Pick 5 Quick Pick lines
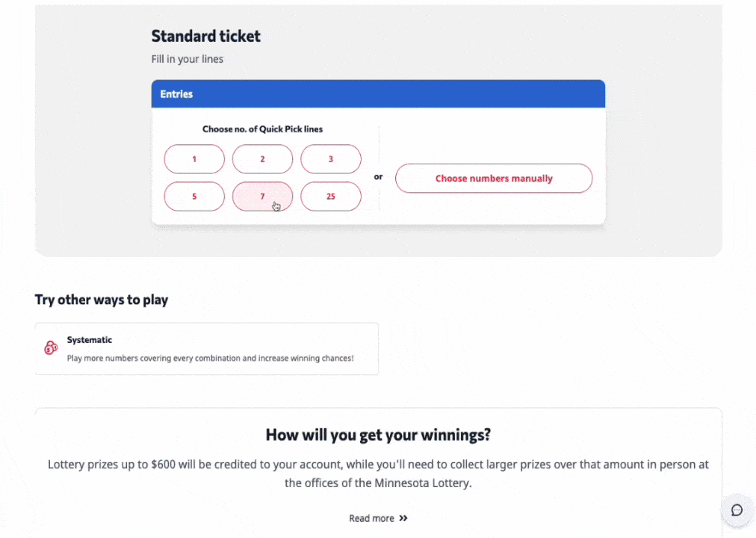756x538 pixels. pos(194,197)
